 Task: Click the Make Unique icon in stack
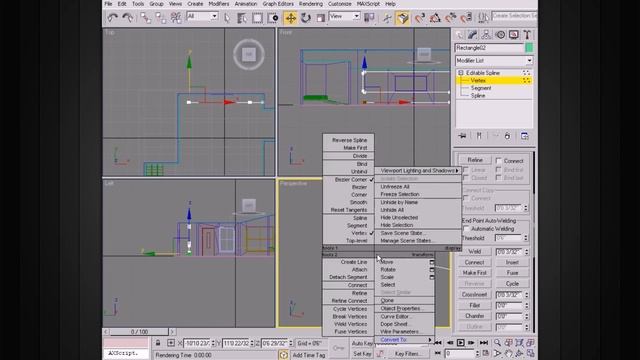496,136
